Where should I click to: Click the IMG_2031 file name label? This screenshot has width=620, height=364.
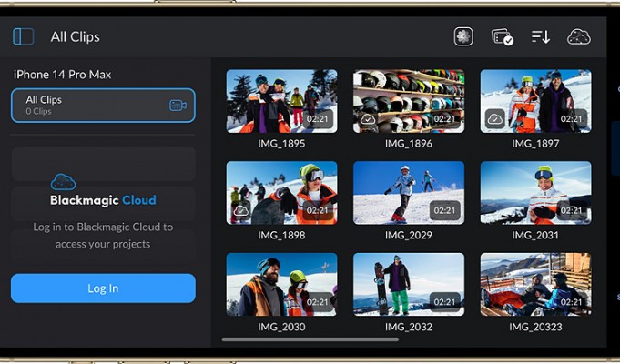click(x=535, y=235)
